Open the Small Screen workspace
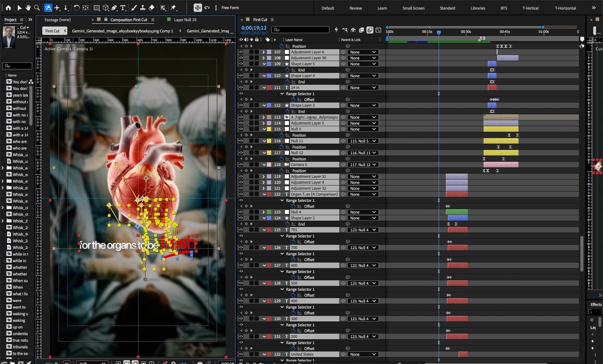 pyautogui.click(x=414, y=8)
